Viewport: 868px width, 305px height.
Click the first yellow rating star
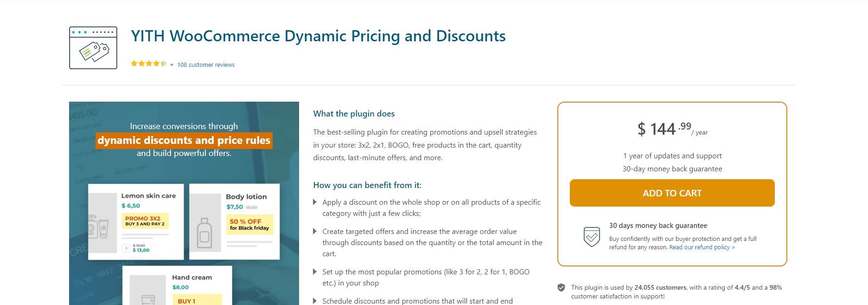click(135, 64)
